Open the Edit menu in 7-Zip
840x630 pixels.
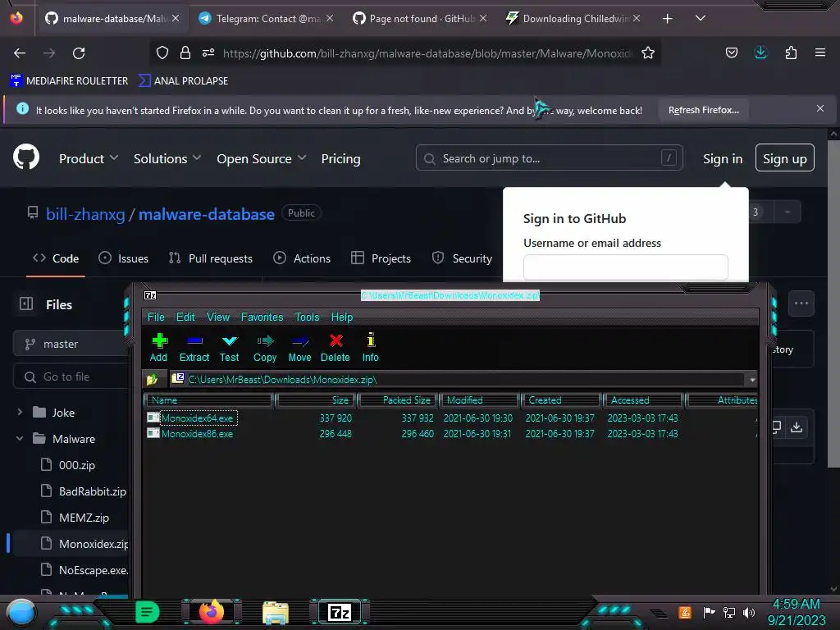coord(185,317)
